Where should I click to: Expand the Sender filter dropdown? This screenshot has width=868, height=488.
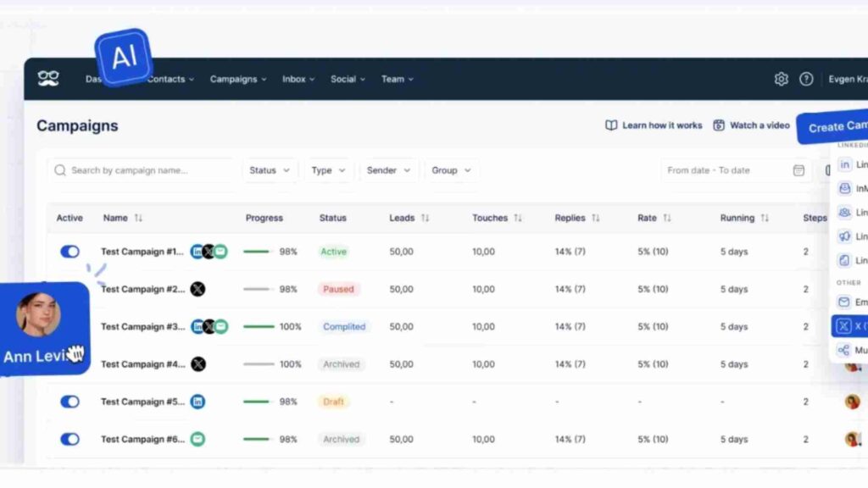coord(387,170)
